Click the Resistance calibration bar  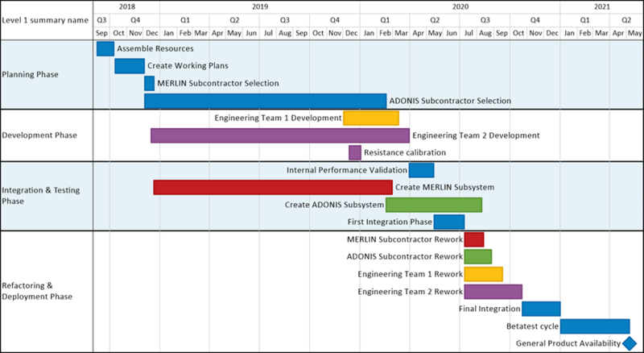355,152
